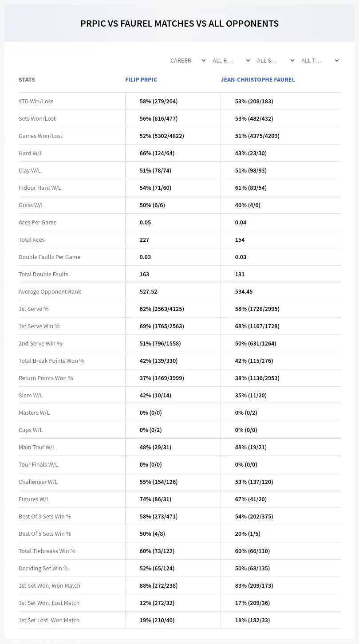Click the page title heading

point(179,24)
